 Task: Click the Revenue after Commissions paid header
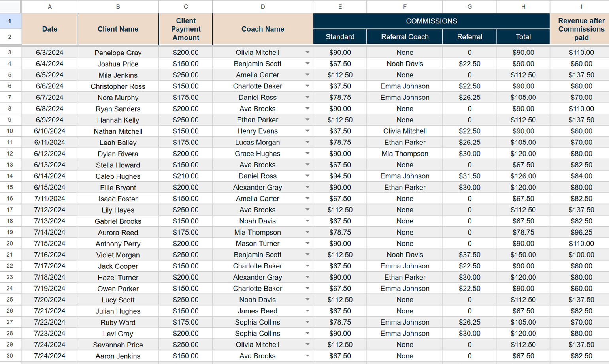click(x=581, y=29)
